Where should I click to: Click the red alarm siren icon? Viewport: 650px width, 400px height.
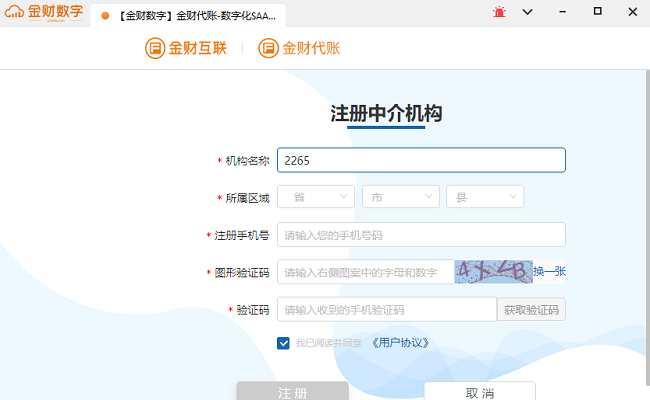tap(499, 12)
